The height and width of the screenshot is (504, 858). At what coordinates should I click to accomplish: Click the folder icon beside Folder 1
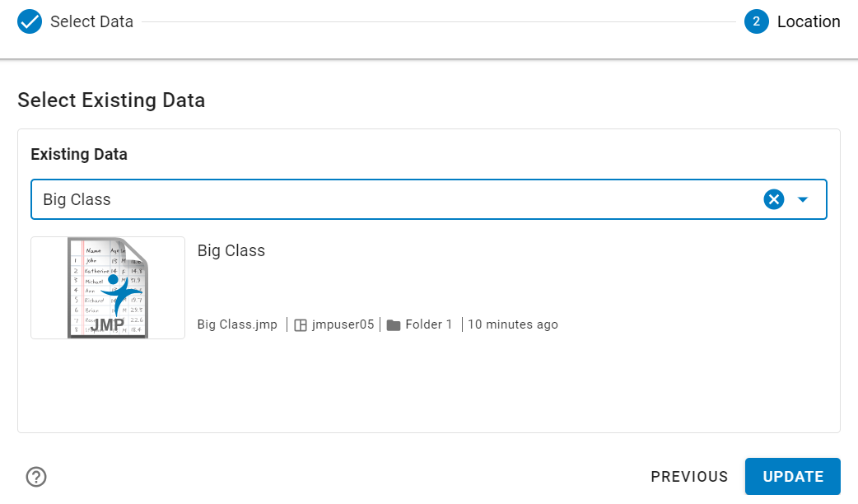(395, 324)
